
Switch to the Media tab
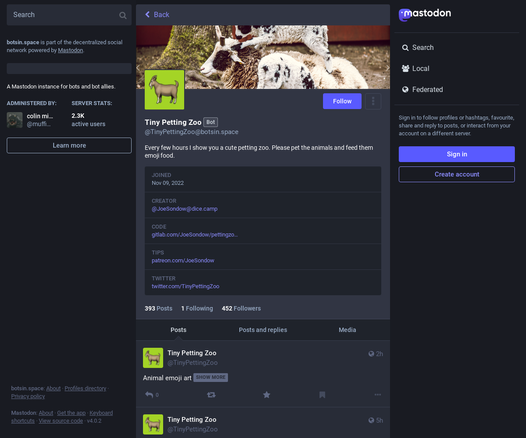pyautogui.click(x=347, y=330)
